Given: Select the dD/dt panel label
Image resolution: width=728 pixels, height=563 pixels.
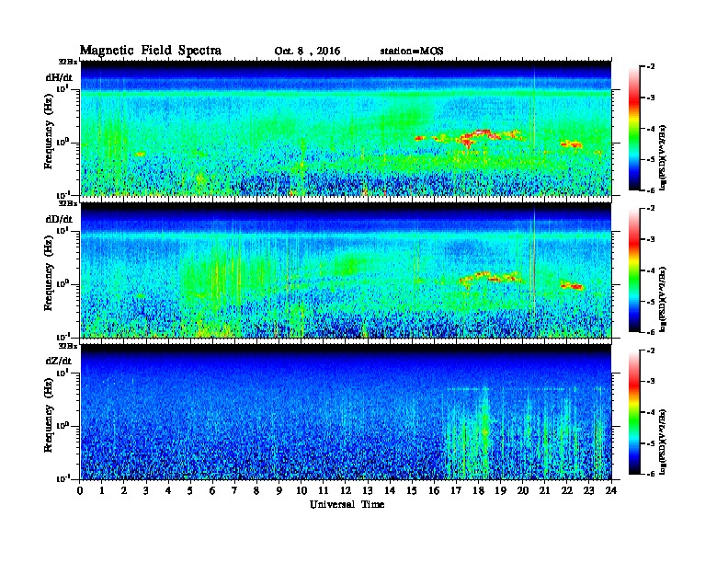Looking at the screenshot, I should click(x=59, y=219).
